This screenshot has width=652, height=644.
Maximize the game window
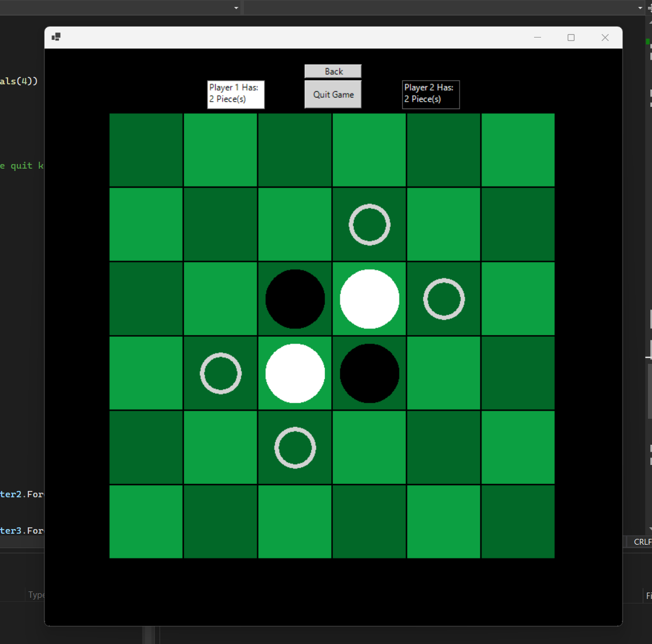click(571, 38)
